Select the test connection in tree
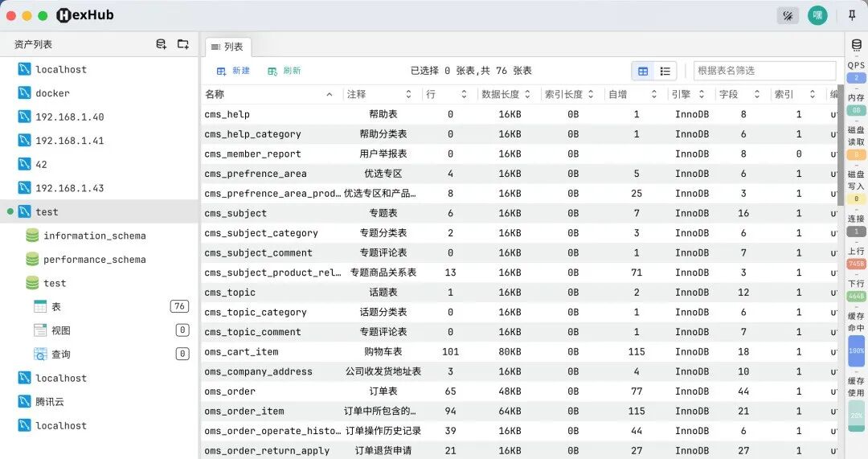This screenshot has width=868, height=459. click(x=99, y=211)
